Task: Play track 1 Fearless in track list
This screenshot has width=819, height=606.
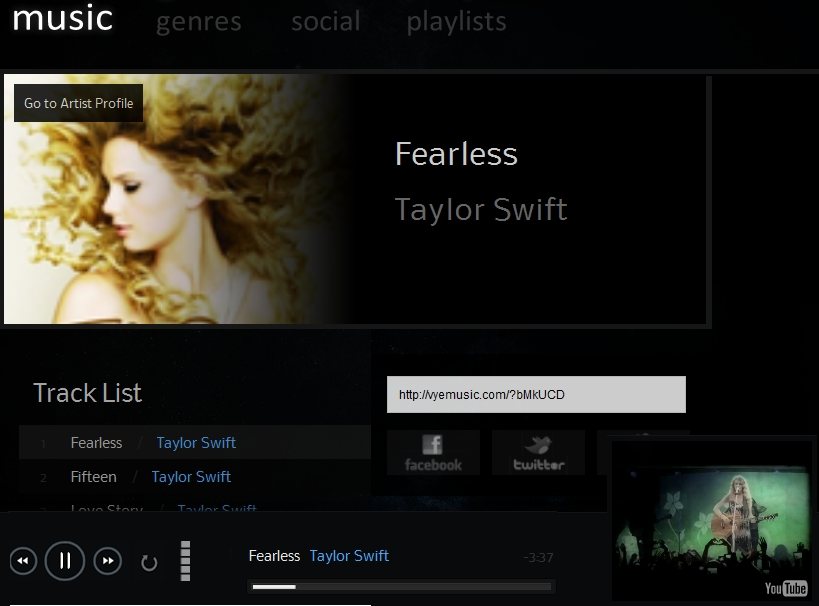Action: pos(96,443)
